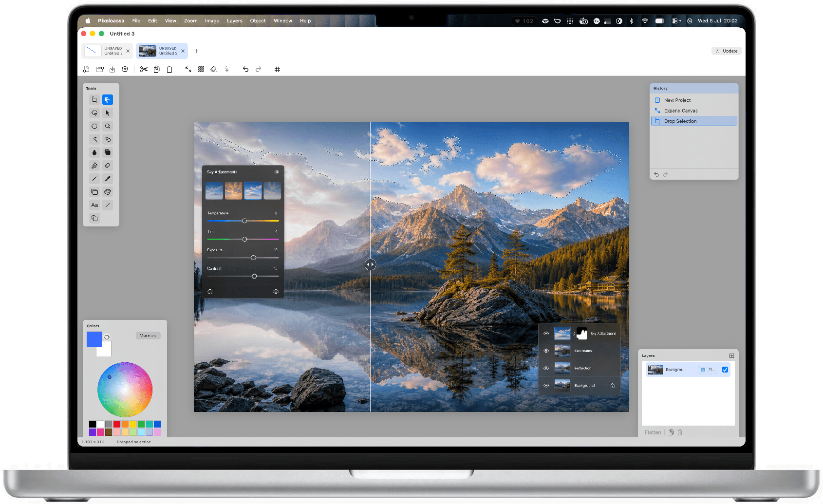Select the Eyedropper color picker tool
Viewport: 823px width, 504px height.
pos(108,179)
